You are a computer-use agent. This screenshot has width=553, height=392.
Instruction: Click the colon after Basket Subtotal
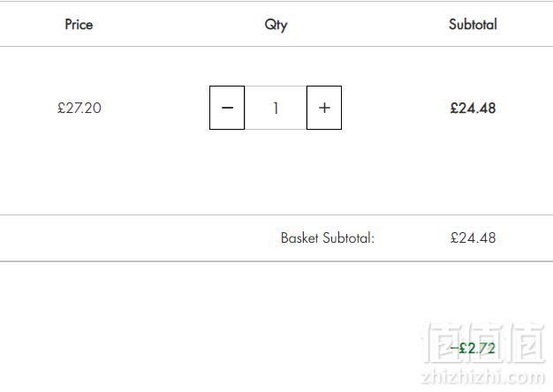(373, 240)
